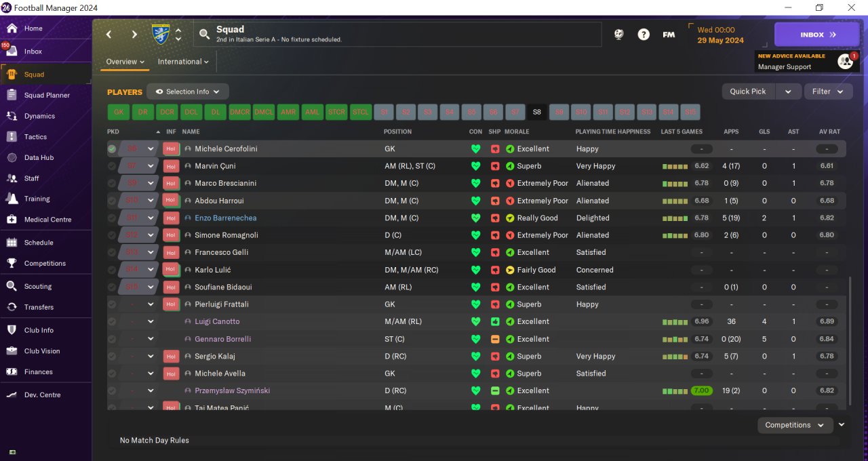868x461 pixels.
Task: Toggle pick checkmark for Abdou Harroui
Action: (112, 201)
